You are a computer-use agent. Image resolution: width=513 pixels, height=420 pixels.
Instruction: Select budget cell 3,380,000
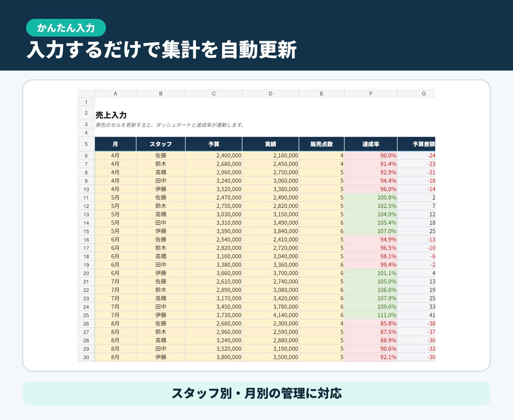tap(214, 265)
